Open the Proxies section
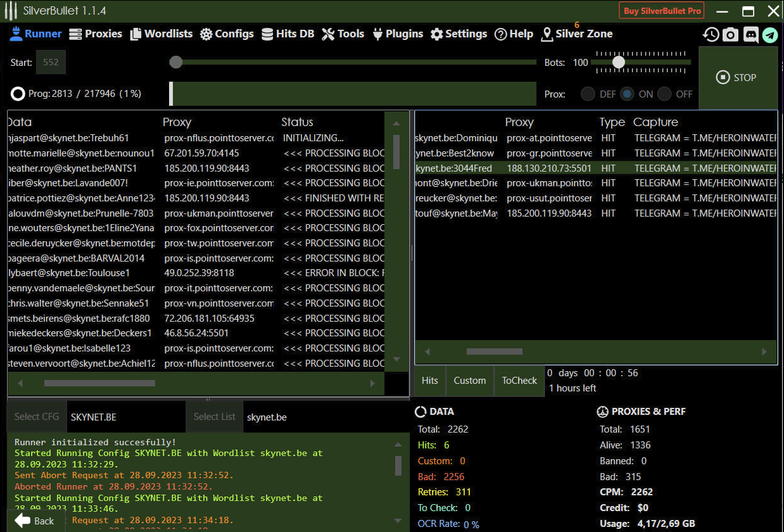Screen dimensions: 784x532 (96, 34)
